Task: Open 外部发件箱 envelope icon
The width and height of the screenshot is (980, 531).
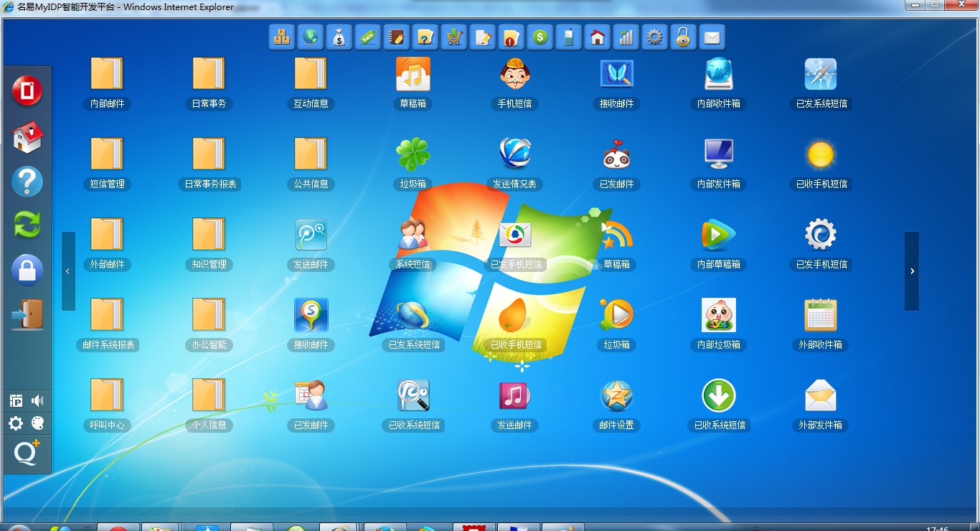Action: pyautogui.click(x=820, y=395)
